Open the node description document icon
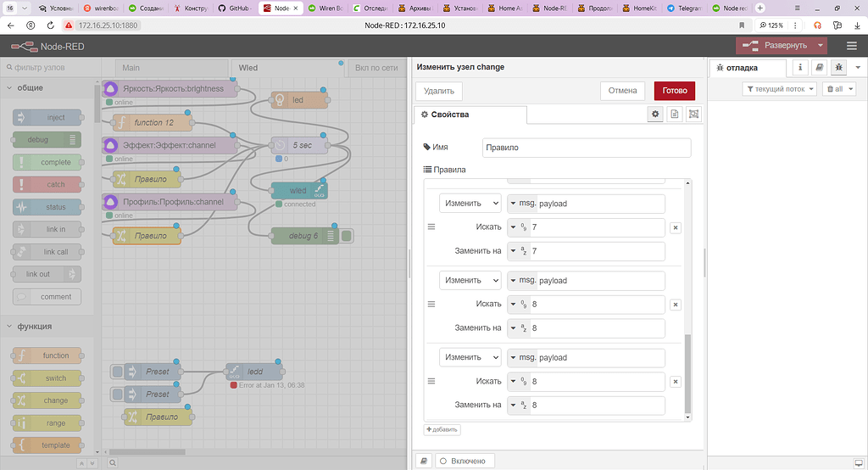Viewport: 868px width, 470px height. [x=675, y=114]
